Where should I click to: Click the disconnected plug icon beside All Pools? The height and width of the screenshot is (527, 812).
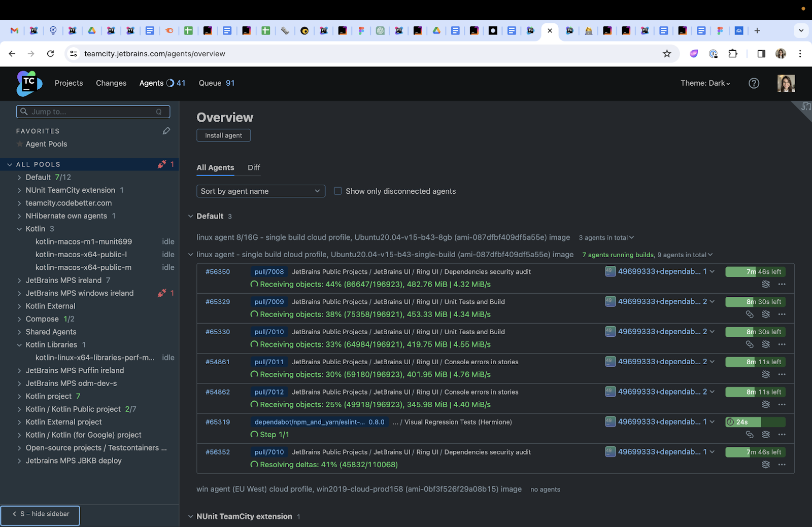click(x=162, y=164)
